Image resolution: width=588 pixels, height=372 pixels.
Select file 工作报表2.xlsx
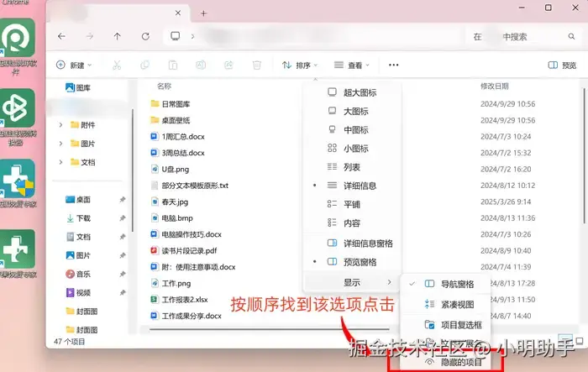pos(179,300)
